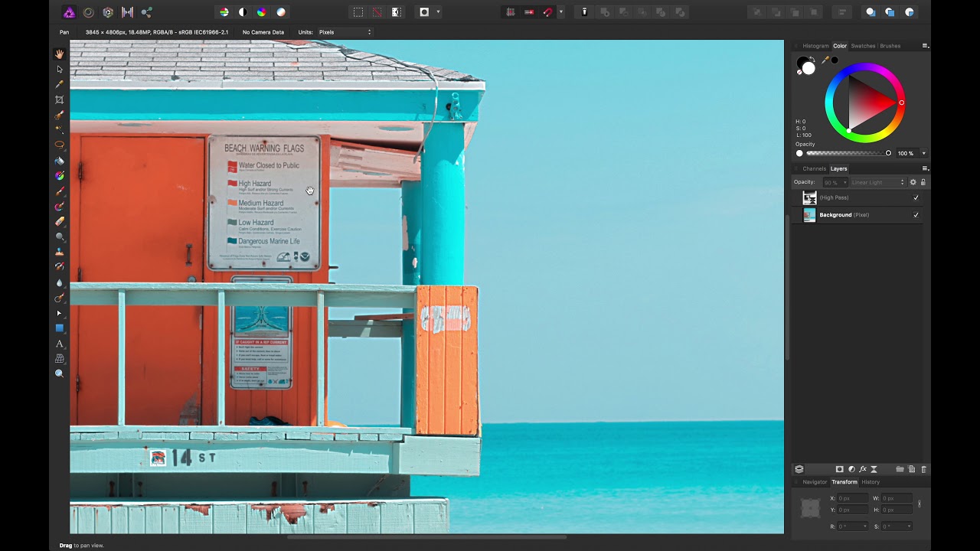
Task: Apply Auto White Balance from the toolbar
Action: click(281, 12)
